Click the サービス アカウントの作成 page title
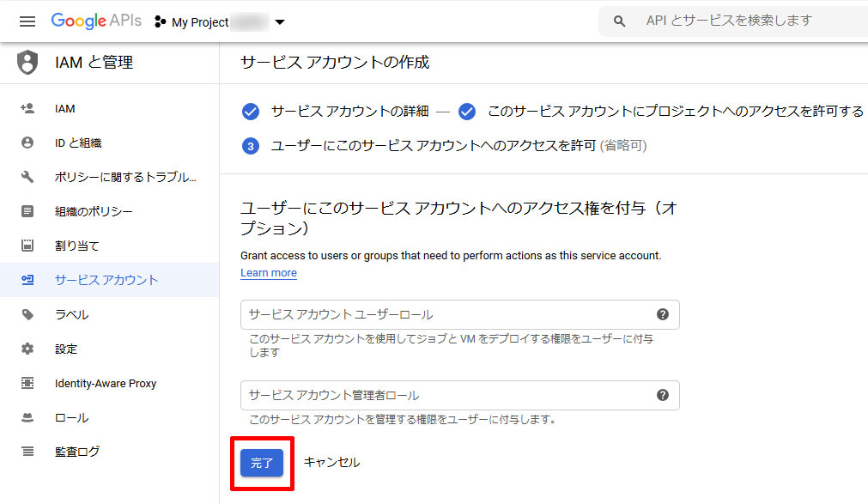The height and width of the screenshot is (504, 868). pos(335,63)
